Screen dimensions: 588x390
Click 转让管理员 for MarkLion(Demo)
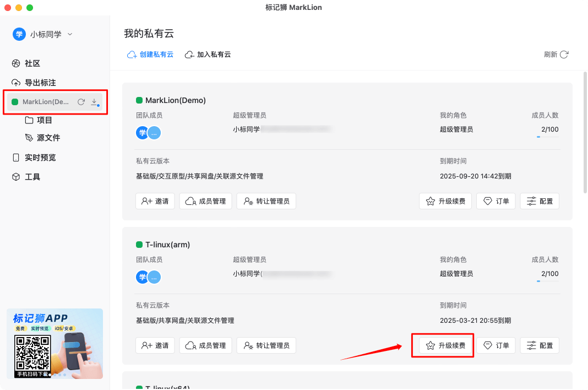click(266, 201)
